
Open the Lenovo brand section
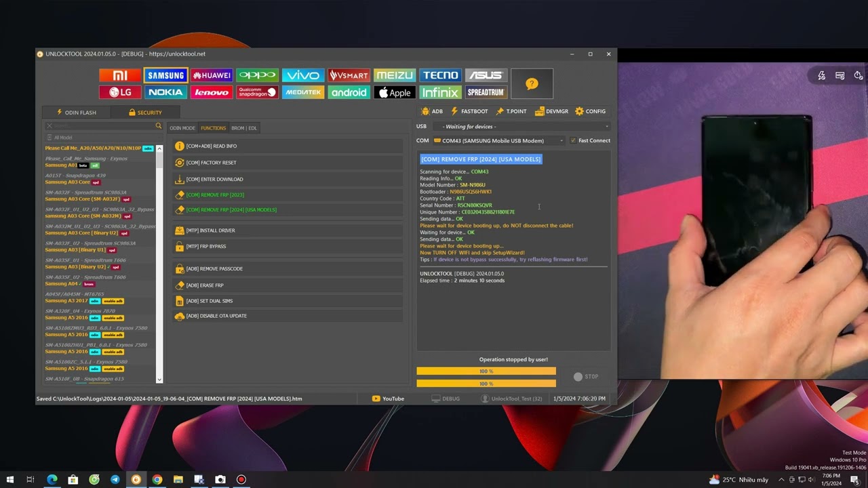(212, 92)
